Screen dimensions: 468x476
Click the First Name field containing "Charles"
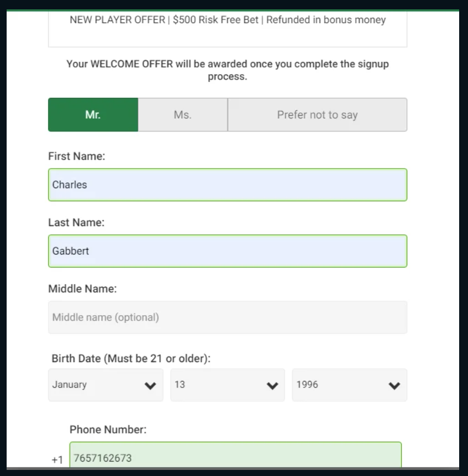[x=227, y=185]
